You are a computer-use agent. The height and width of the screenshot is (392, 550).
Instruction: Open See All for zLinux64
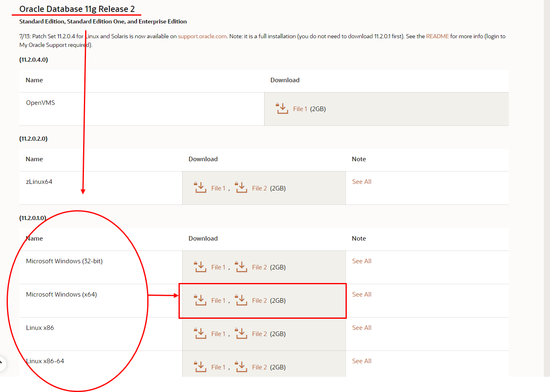click(362, 182)
